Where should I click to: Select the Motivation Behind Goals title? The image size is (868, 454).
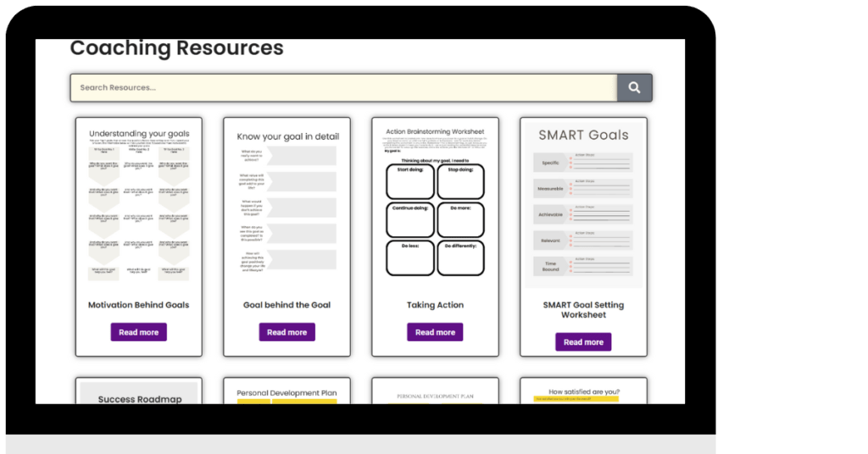click(139, 305)
